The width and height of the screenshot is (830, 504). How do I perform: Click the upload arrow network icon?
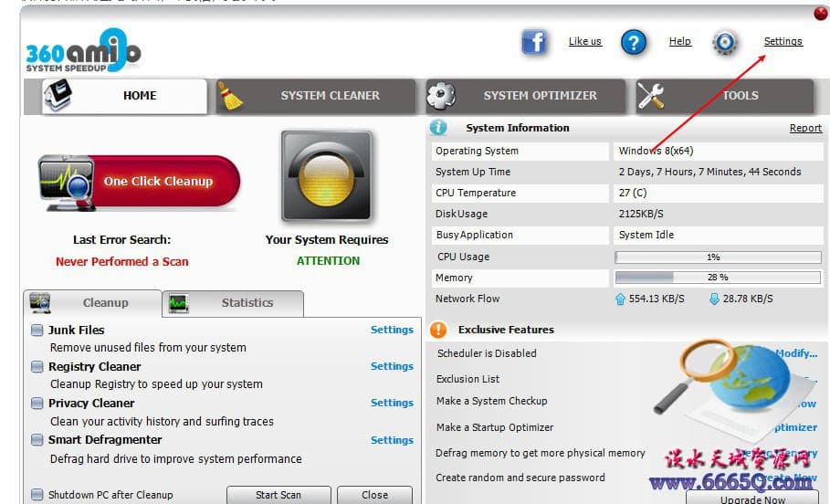point(620,299)
